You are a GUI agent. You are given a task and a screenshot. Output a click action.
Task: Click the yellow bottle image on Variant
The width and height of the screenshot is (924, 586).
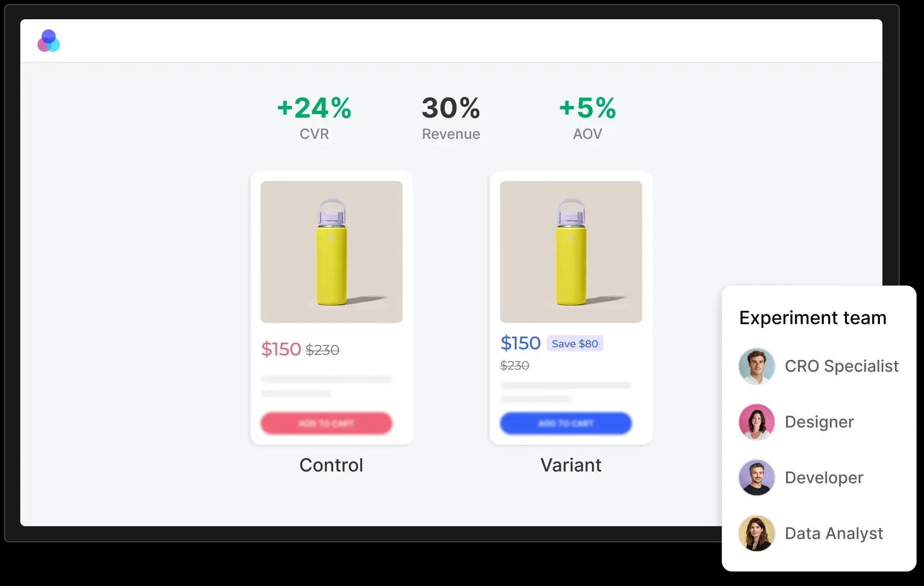(x=571, y=251)
